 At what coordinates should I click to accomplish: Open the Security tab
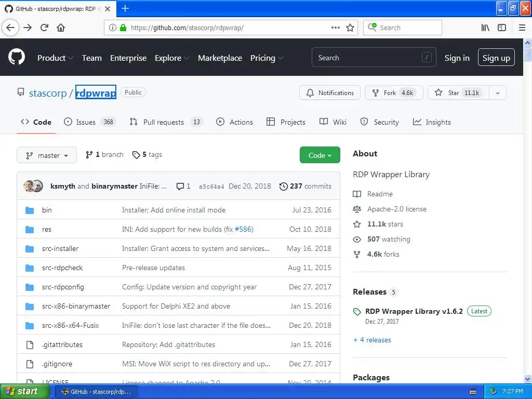coord(380,122)
